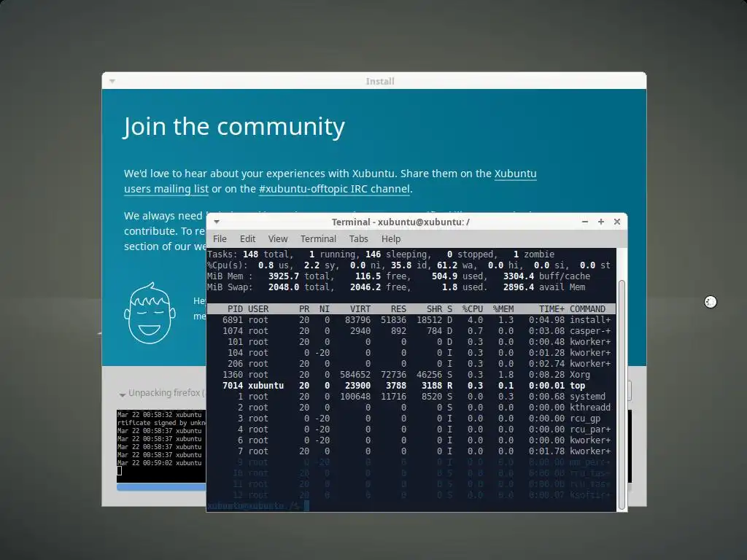
Task: Click the installer progress bar
Action: click(161, 487)
